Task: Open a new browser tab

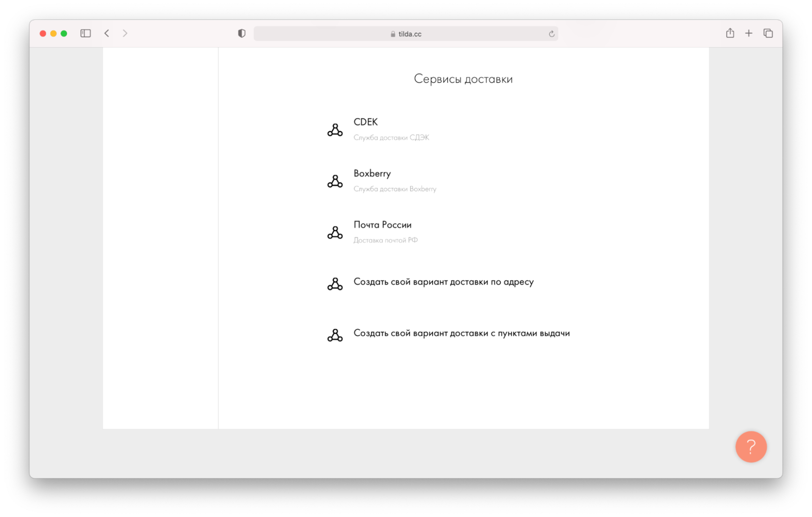Action: tap(749, 33)
